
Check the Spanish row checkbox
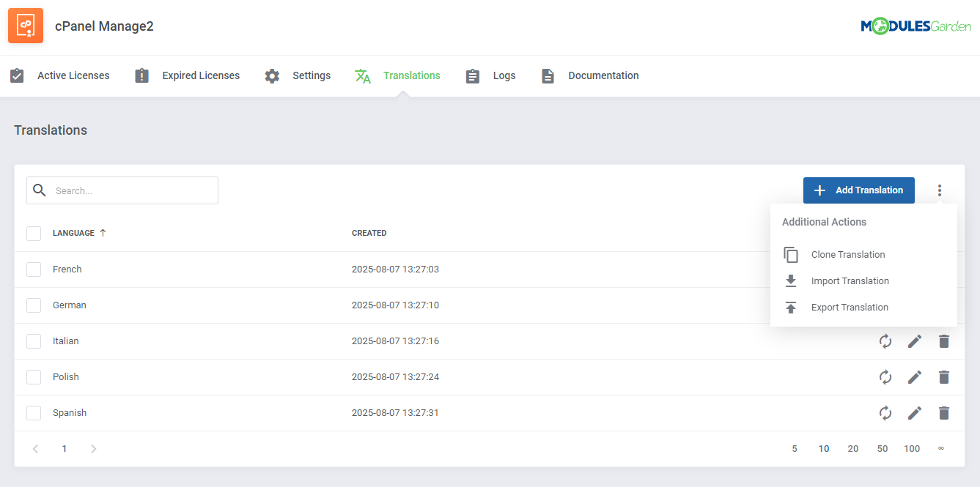34,412
